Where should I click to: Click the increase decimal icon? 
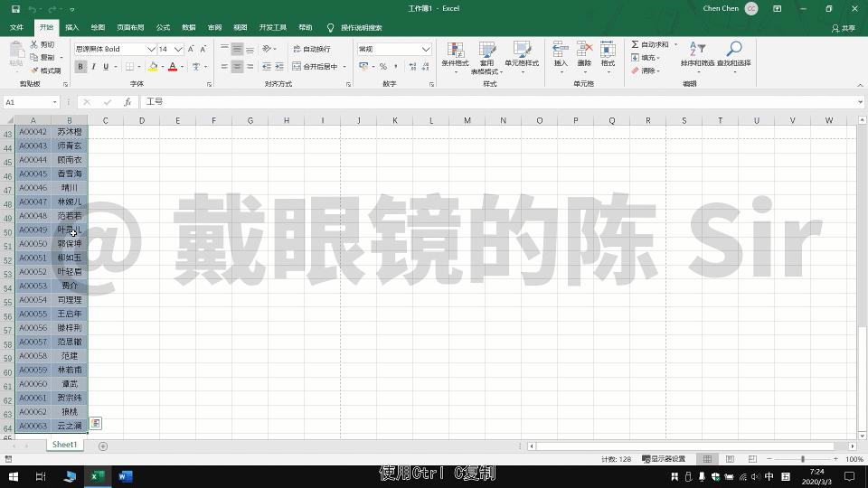pos(413,66)
